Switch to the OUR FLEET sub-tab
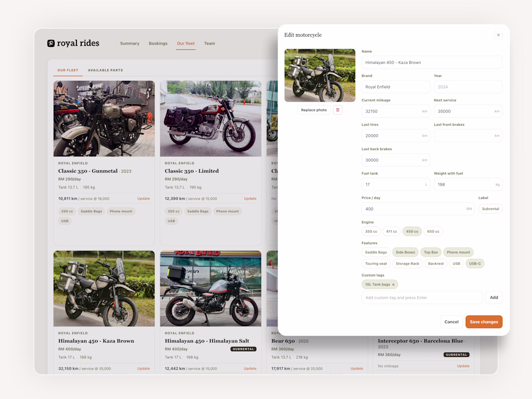This screenshot has height=399, width=532. [68, 70]
